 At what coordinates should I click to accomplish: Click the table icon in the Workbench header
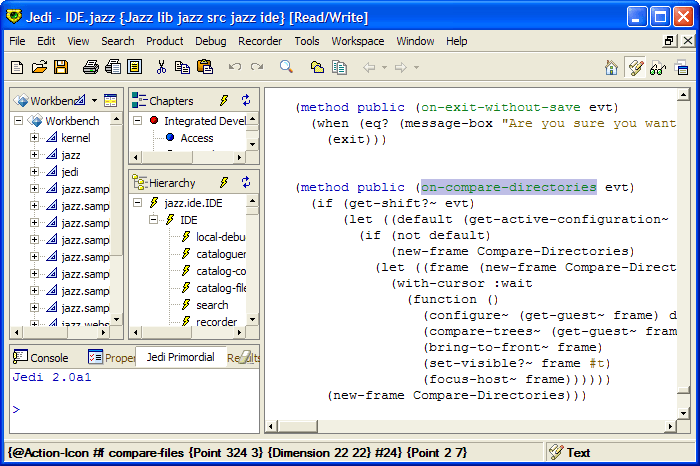(x=110, y=100)
